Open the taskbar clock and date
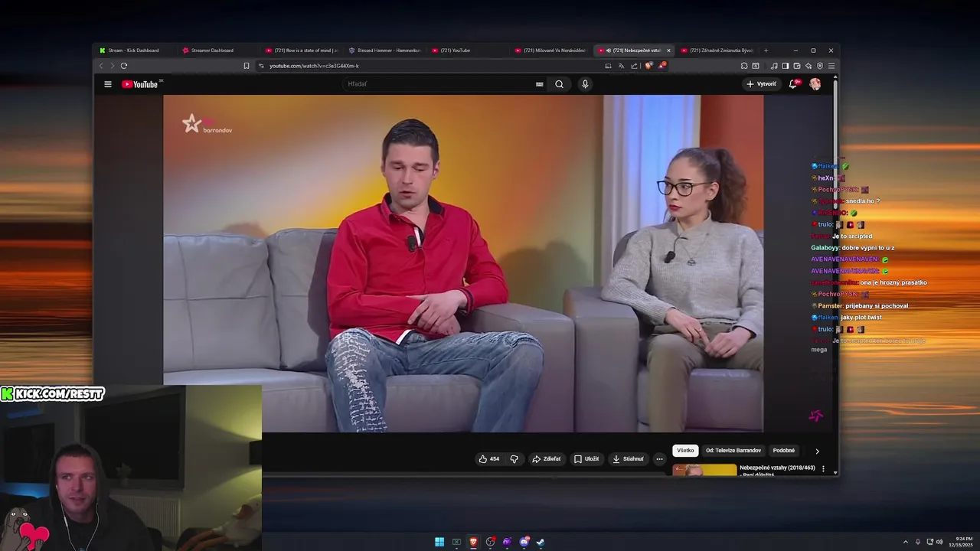This screenshot has height=551, width=980. (962, 542)
